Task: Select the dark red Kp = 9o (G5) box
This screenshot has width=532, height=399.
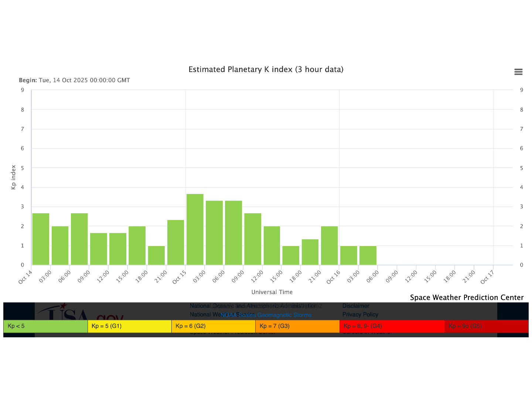Action: 486,326
